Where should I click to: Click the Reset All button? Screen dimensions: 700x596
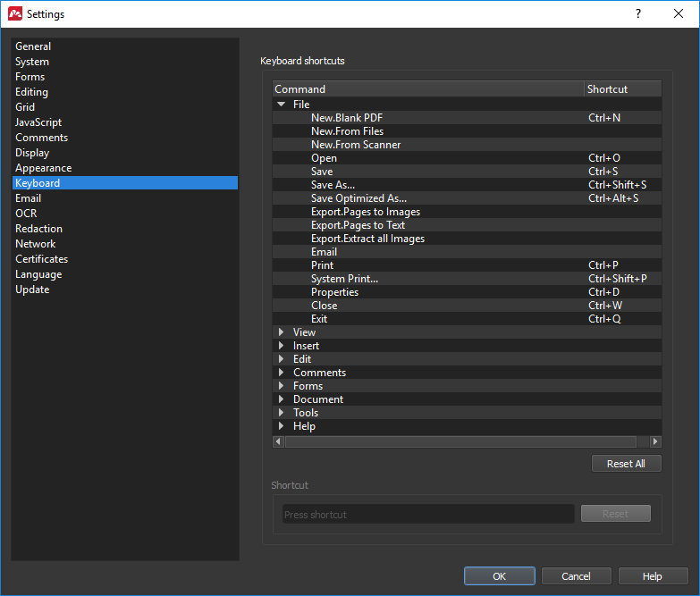[x=627, y=464]
